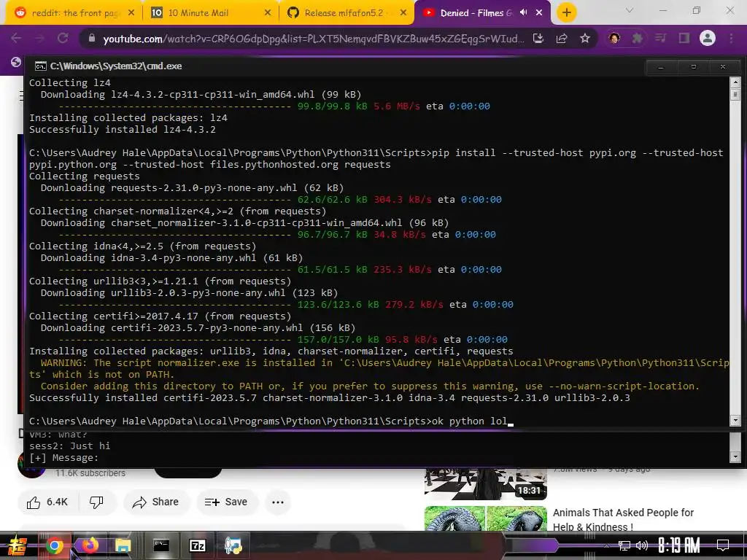Click the cmd.exe scrollbar up arrow
The width and height of the screenshot is (747, 560).
pyautogui.click(x=735, y=82)
